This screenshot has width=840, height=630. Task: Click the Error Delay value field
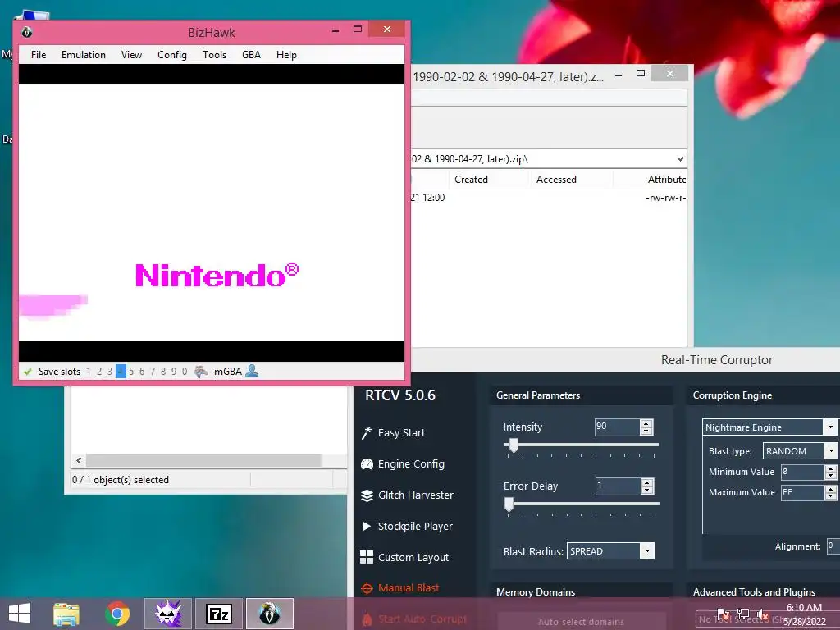[618, 486]
